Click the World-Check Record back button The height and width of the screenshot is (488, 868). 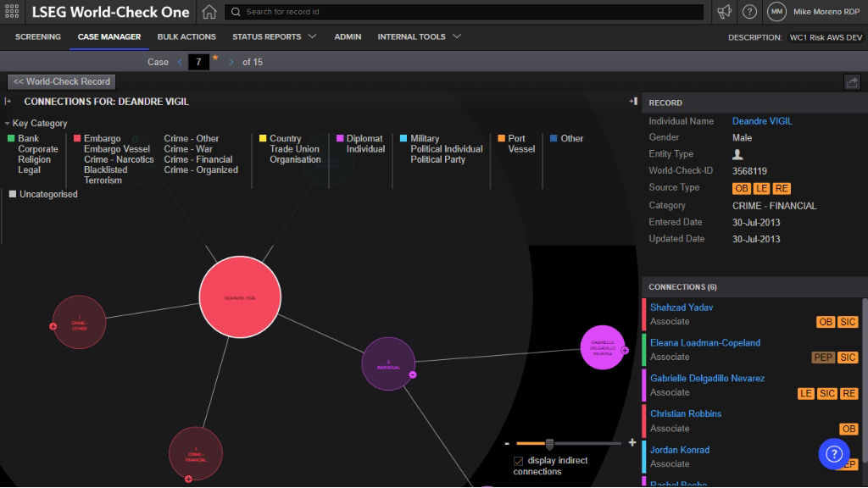[x=61, y=82]
